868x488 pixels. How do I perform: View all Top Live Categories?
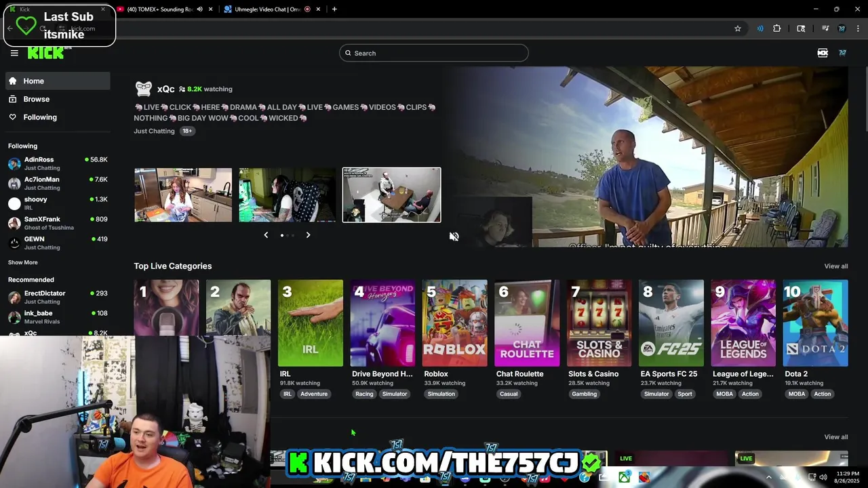(835, 266)
